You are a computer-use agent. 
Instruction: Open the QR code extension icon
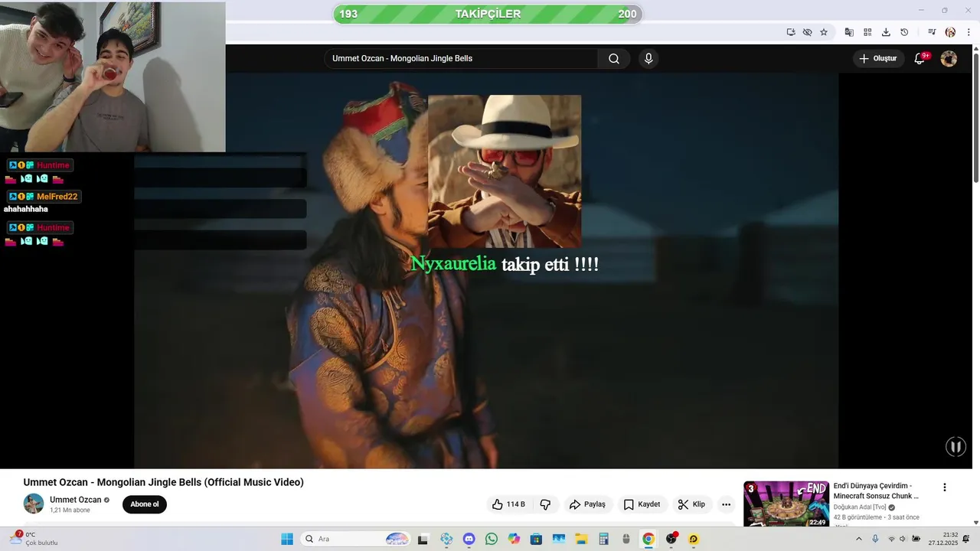tap(867, 32)
